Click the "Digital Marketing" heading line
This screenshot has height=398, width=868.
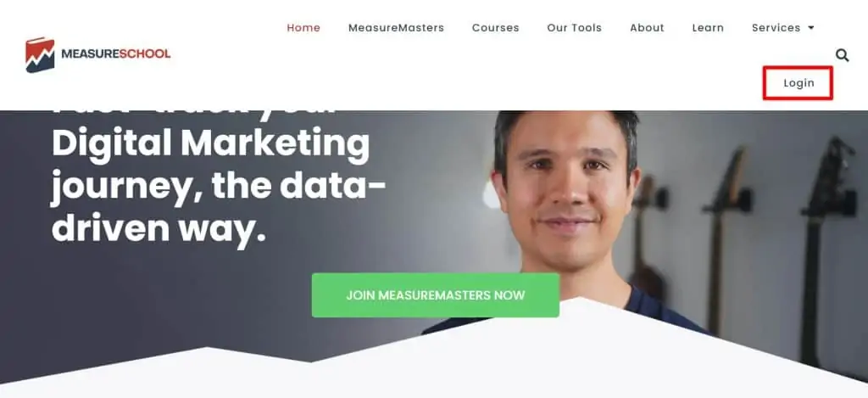point(210,144)
